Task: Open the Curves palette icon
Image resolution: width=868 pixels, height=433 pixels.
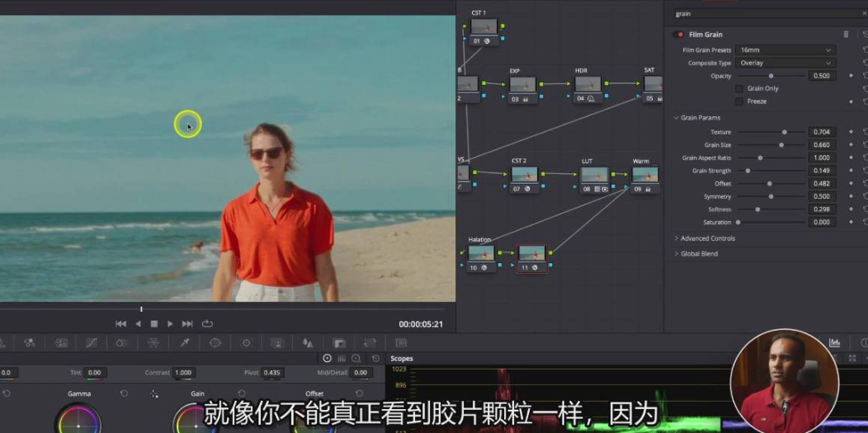Action: [92, 342]
